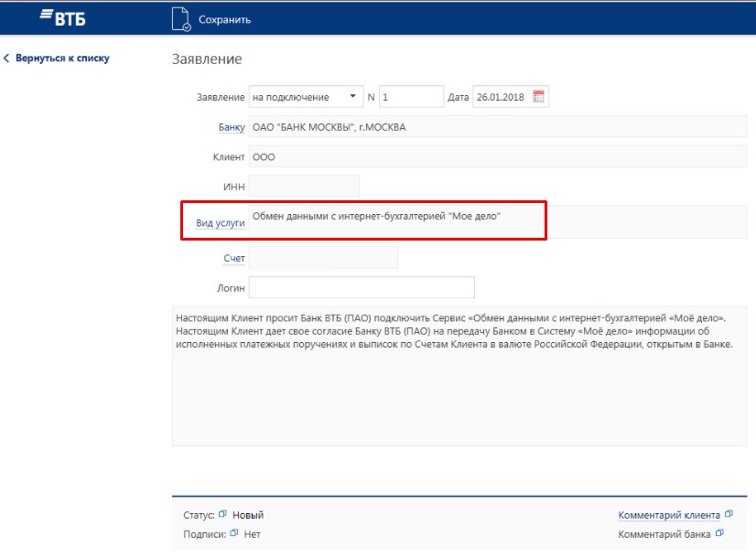Click the back chevron before Вернуться к списку
This screenshot has height=557, width=756.
(x=6, y=59)
